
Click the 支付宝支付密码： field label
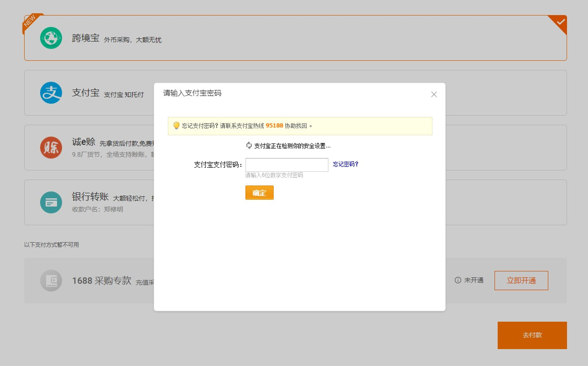(218, 165)
